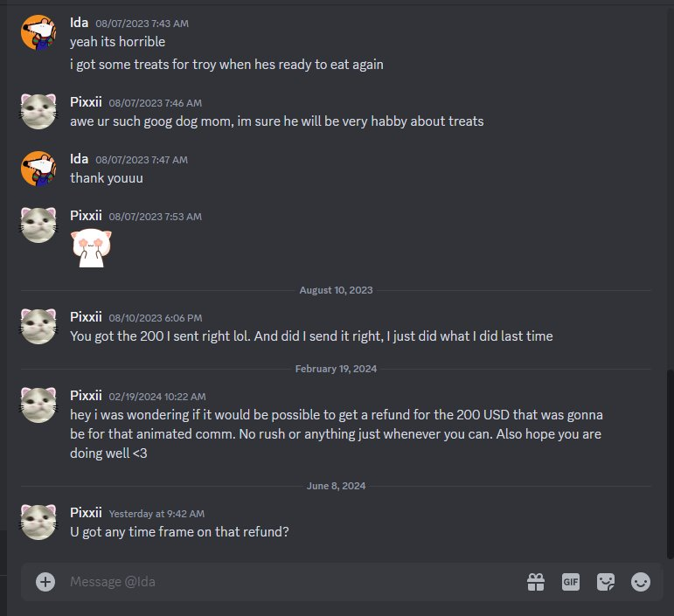Open the emoji picker smiley
The image size is (674, 616).
click(641, 582)
